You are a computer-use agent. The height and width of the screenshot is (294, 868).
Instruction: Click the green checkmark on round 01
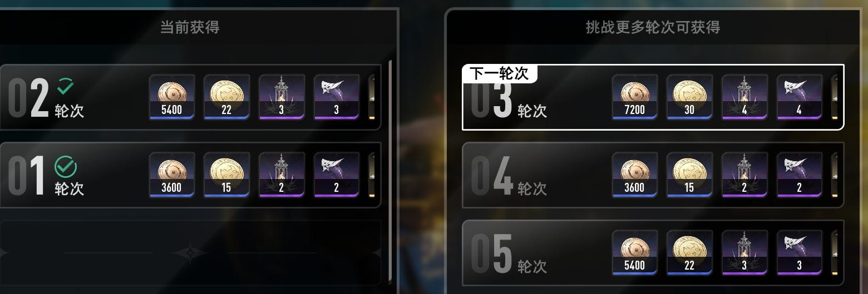point(66,167)
